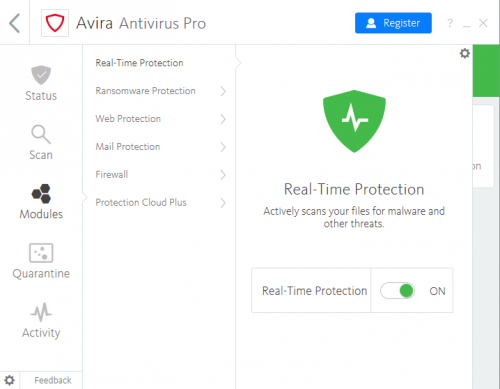The width and height of the screenshot is (500, 389).
Task: Open settings gear at bottom left
Action: 10,380
